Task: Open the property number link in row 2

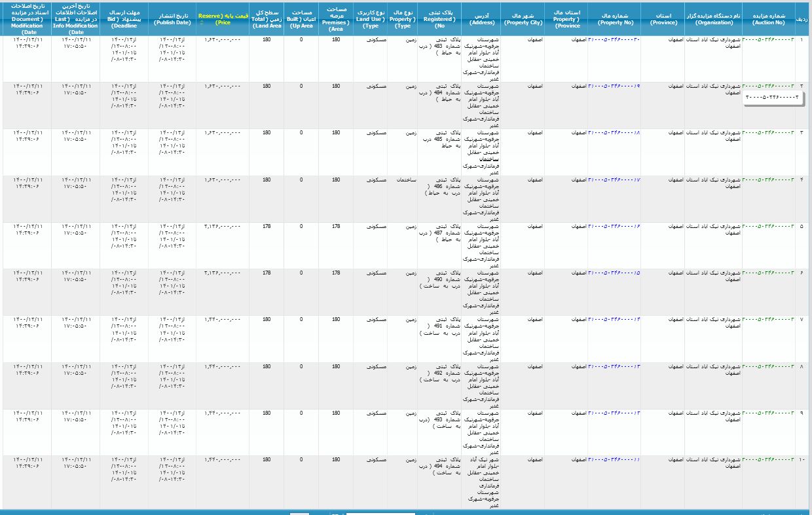Action: pos(614,86)
